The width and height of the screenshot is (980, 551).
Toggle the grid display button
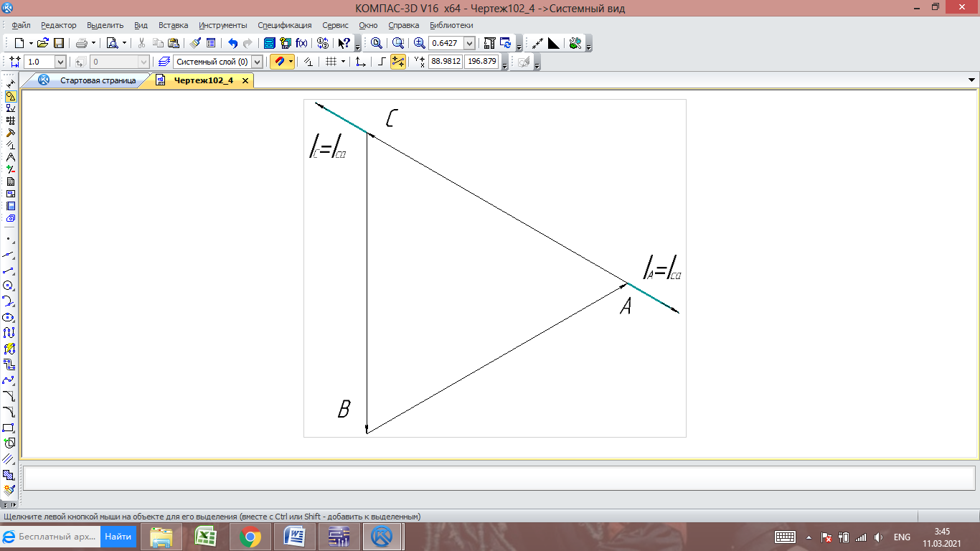click(x=331, y=62)
